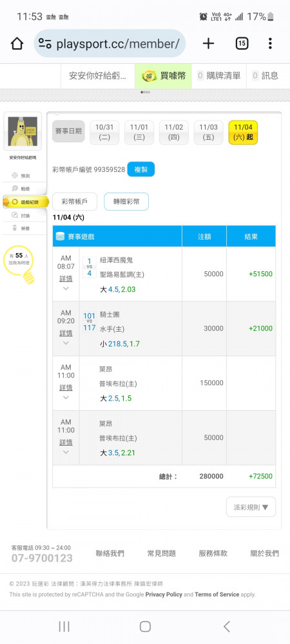This screenshot has width=290, height=644.
Task: Open the tab switcher showing 15
Action: tap(242, 43)
